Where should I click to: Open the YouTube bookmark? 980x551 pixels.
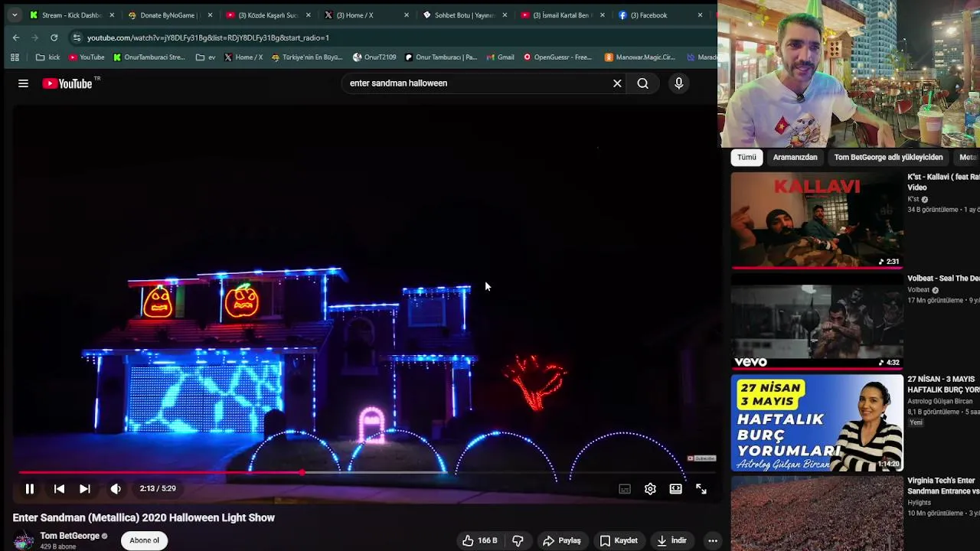click(87, 57)
